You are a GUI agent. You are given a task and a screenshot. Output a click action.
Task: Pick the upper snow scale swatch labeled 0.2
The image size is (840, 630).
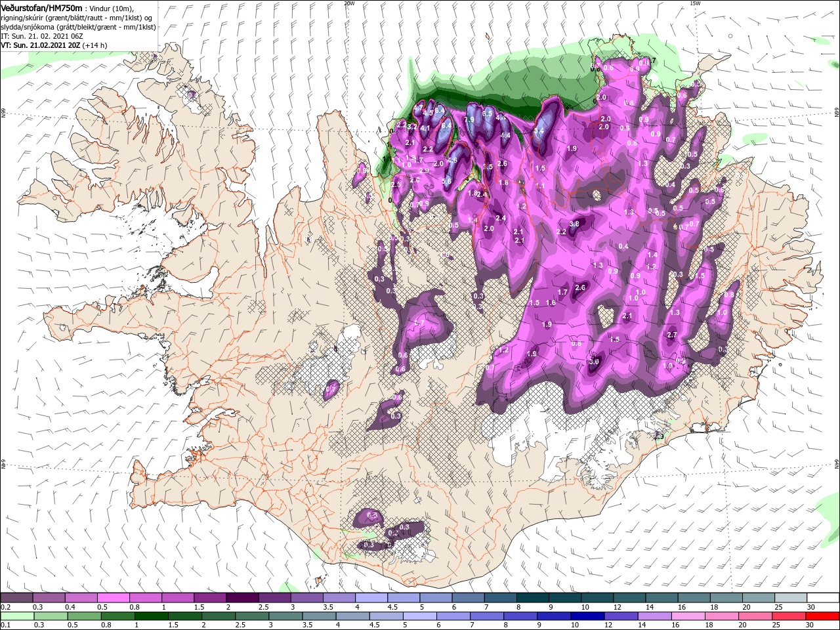(16, 598)
